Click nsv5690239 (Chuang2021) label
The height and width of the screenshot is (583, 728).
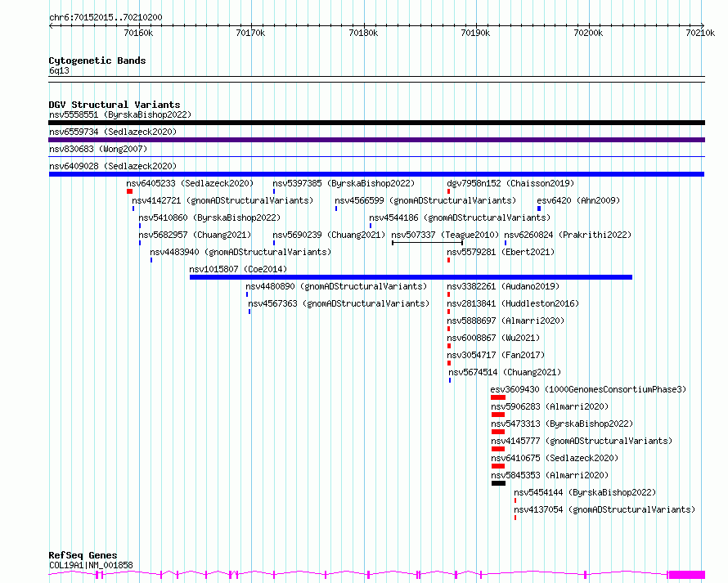pos(329,235)
